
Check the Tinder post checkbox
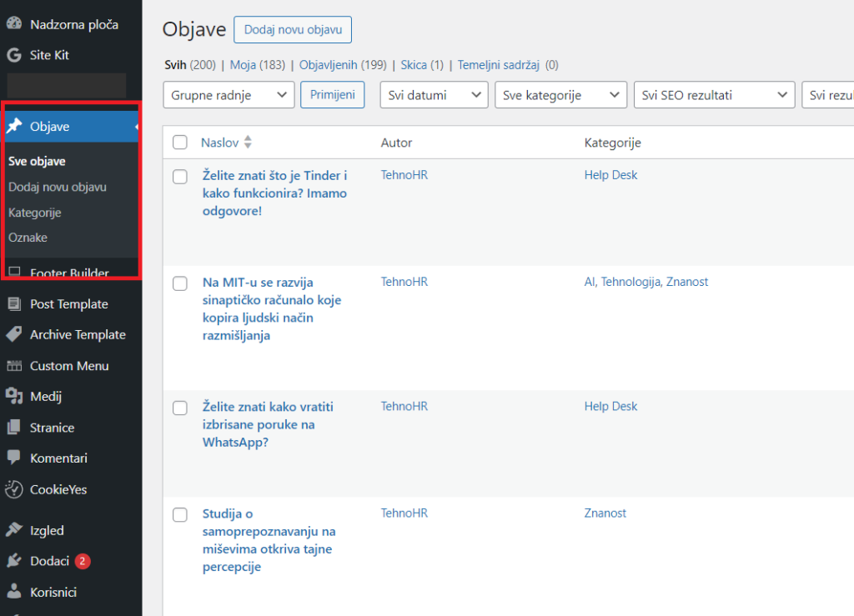coord(180,176)
